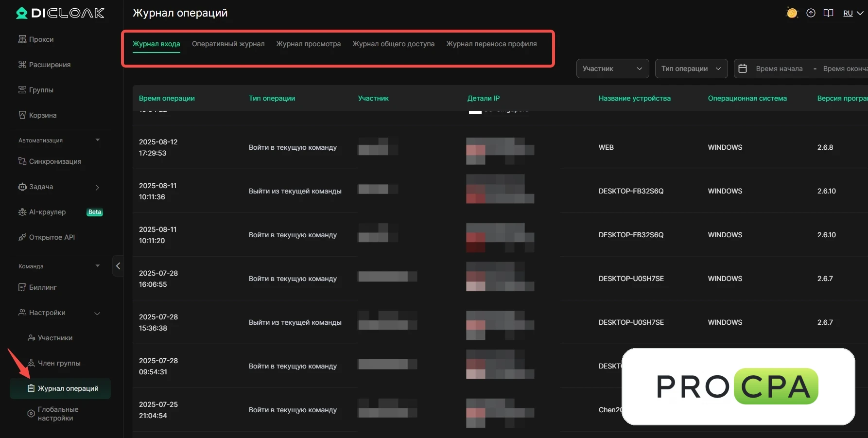Collapse the sidebar with arrow handle
The height and width of the screenshot is (438, 868).
point(118,266)
